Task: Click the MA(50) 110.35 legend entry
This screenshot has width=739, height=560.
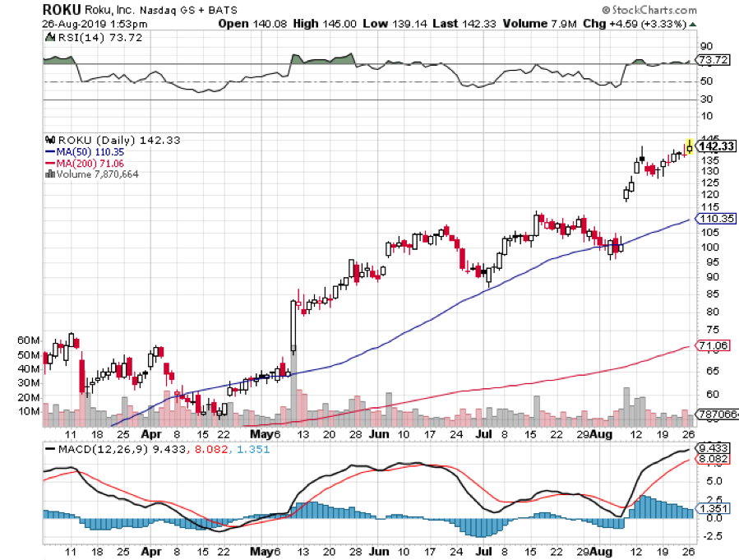Action: [x=85, y=152]
